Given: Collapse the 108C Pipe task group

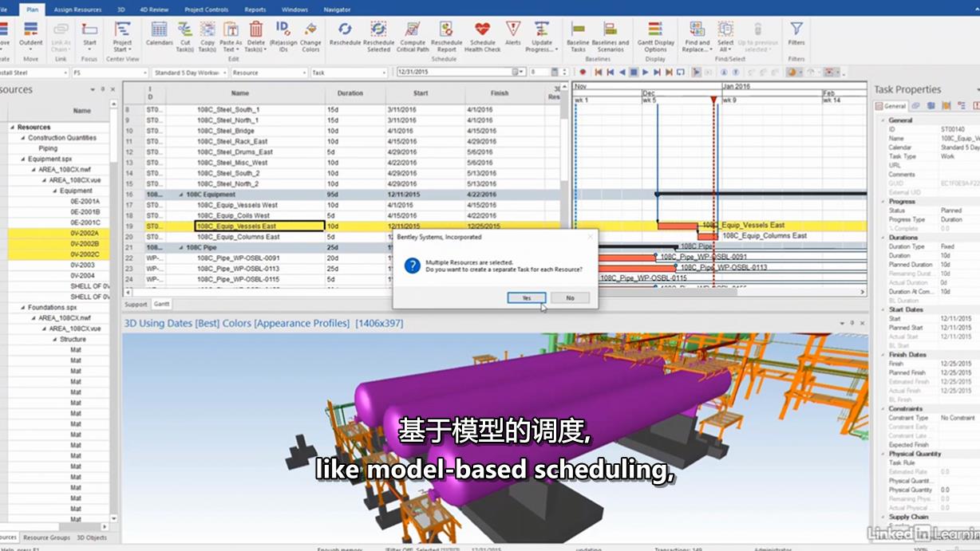Looking at the screenshot, I should [180, 247].
